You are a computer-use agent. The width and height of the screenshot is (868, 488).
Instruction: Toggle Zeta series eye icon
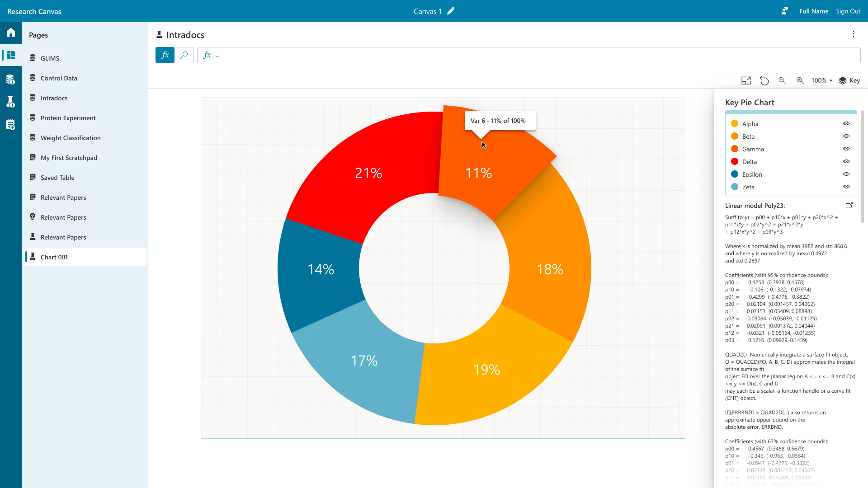coord(846,187)
